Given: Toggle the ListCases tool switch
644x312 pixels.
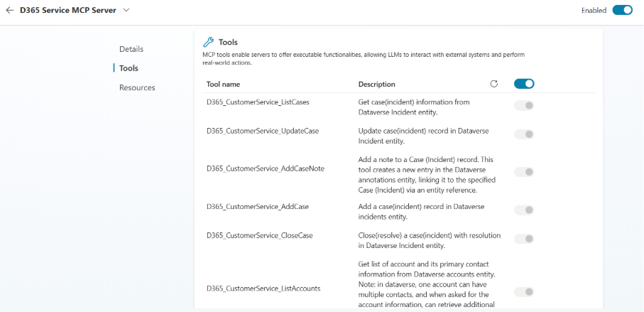Looking at the screenshot, I should point(524,106).
